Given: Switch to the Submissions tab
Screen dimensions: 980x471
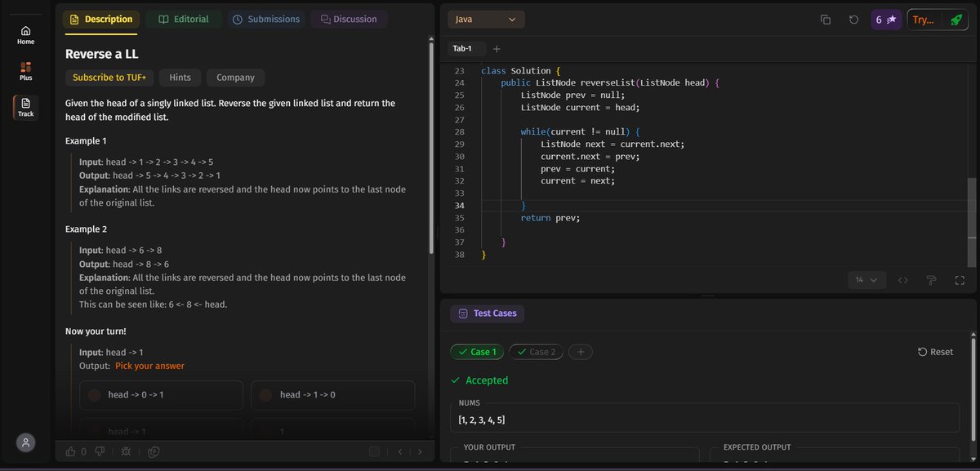Looking at the screenshot, I should point(266,19).
